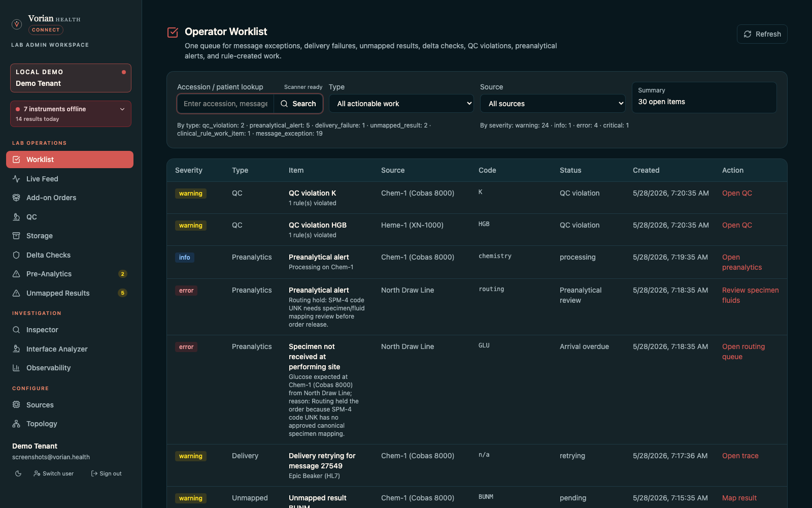Image resolution: width=812 pixels, height=508 pixels.
Task: Open the Type dropdown All actionable work
Action: (x=401, y=104)
